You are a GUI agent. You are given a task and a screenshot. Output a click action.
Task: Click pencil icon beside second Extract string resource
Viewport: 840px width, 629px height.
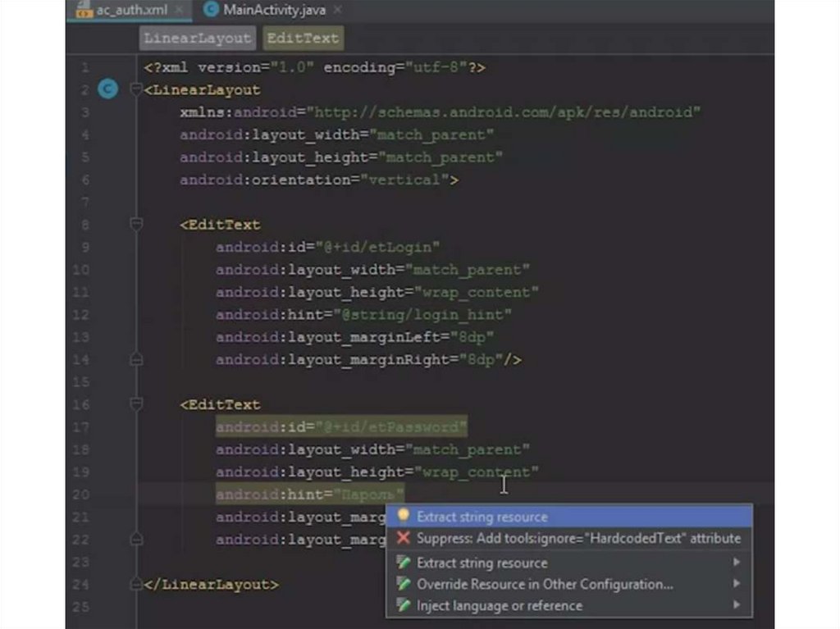tap(403, 563)
